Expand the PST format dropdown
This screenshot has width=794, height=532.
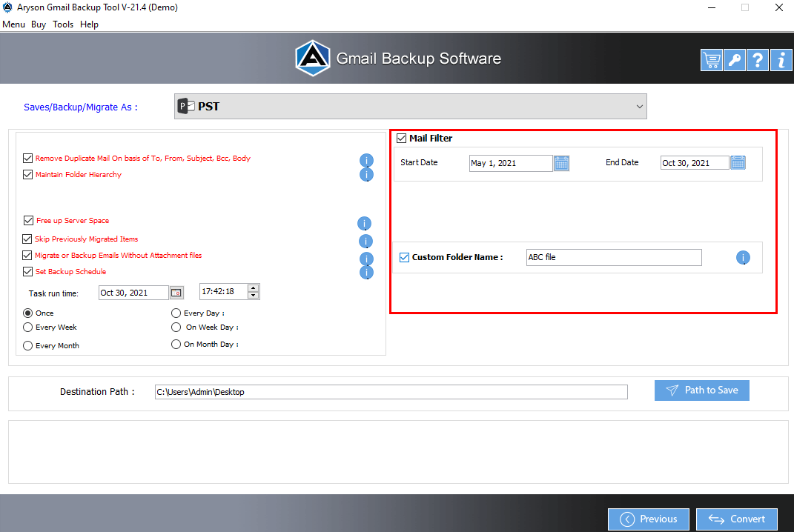pos(639,106)
